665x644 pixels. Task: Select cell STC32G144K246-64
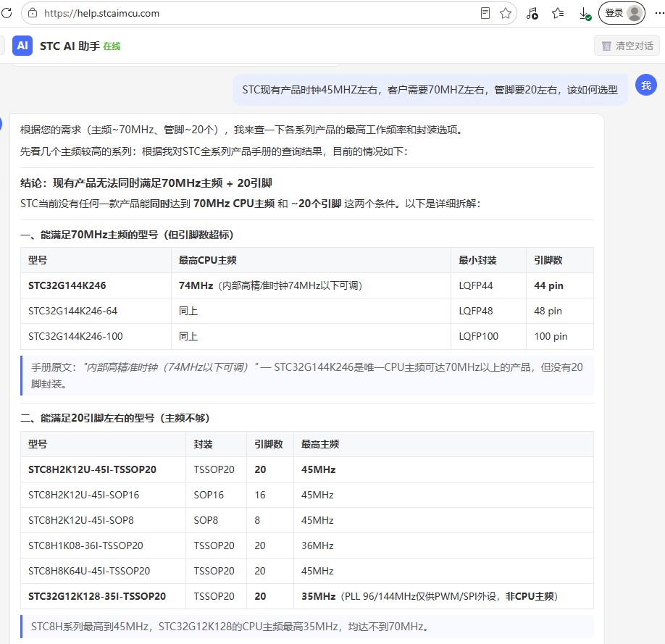tap(96, 311)
